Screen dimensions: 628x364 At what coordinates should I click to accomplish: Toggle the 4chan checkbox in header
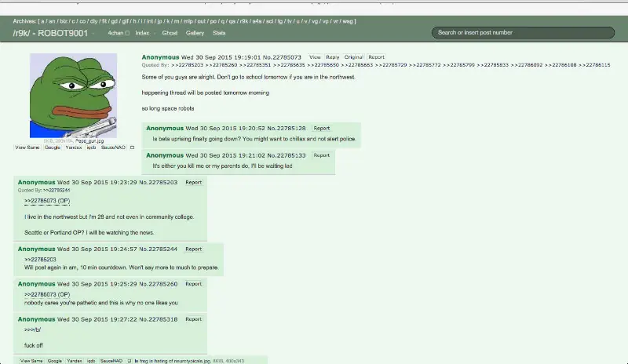tap(127, 33)
